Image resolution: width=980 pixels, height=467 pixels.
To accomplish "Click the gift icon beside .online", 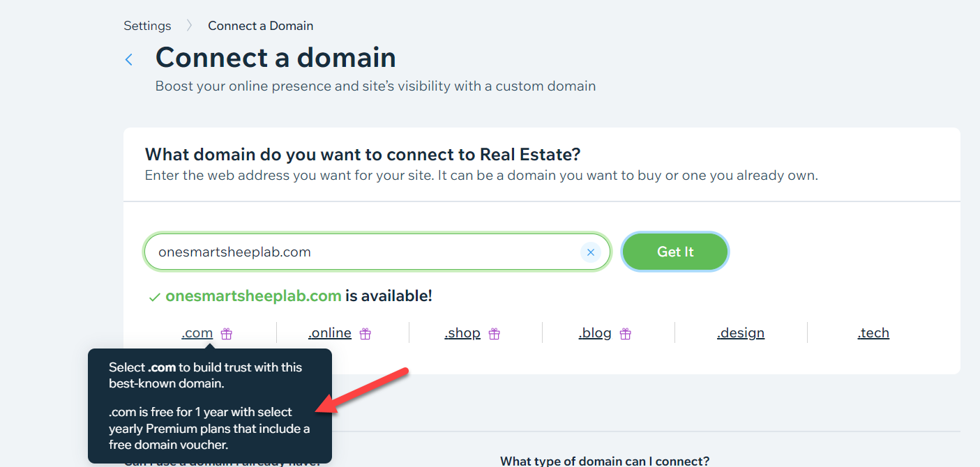I will [x=365, y=334].
